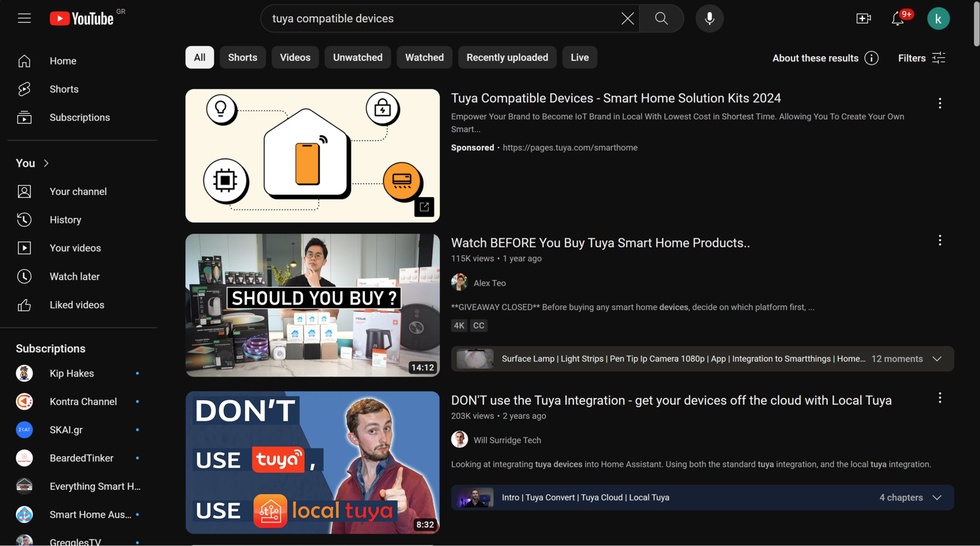Toggle the Recently uploaded filter chip
Screen dimensions: 980x546
(x=507, y=58)
